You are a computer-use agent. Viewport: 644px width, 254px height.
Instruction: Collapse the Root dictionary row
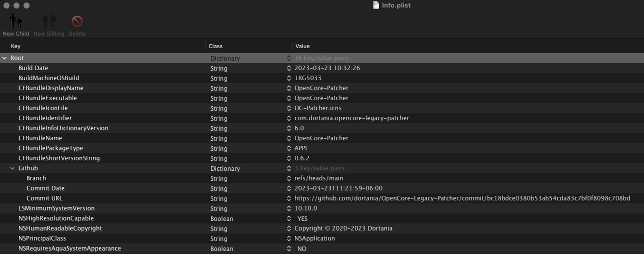[x=4, y=58]
